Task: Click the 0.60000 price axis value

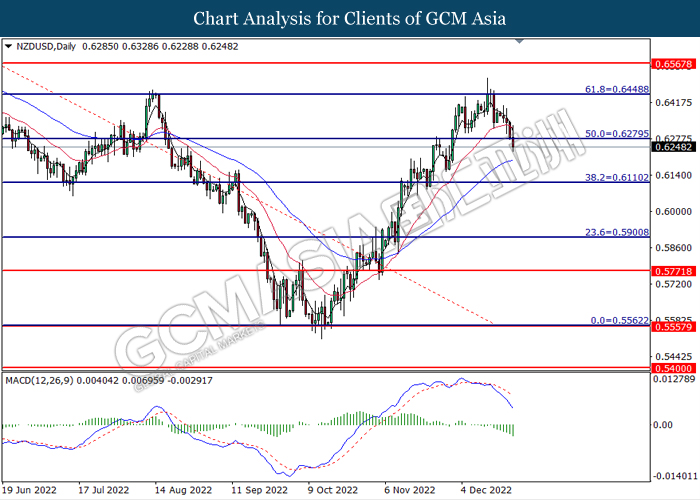Action: (x=673, y=211)
